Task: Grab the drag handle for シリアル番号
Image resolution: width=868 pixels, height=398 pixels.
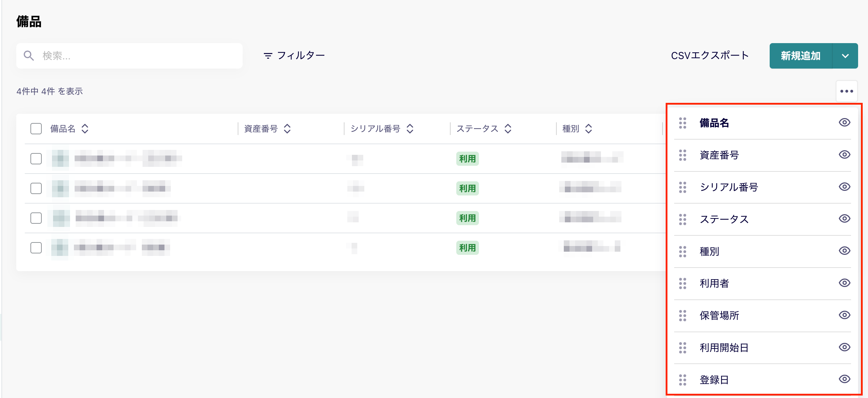Action: click(683, 187)
